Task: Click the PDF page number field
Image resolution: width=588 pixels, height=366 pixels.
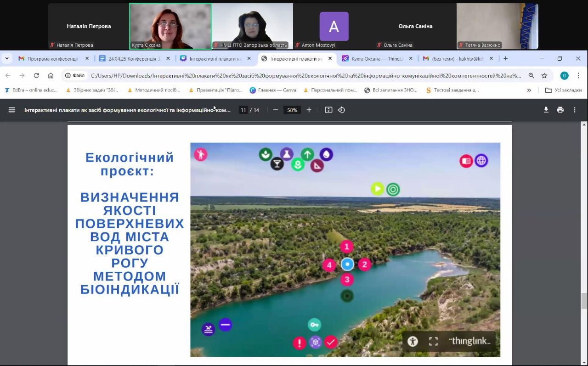Action: [x=243, y=110]
